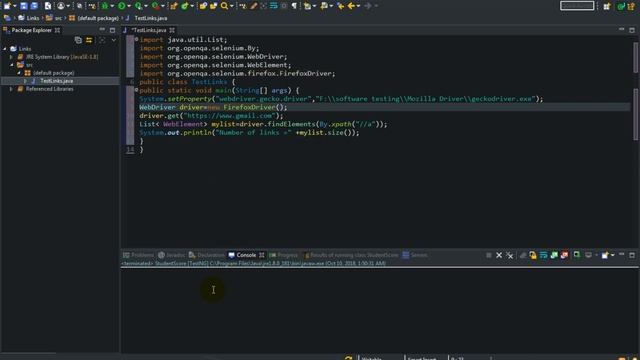
Task: Click the Open Perspective icon
Action: (607, 6)
